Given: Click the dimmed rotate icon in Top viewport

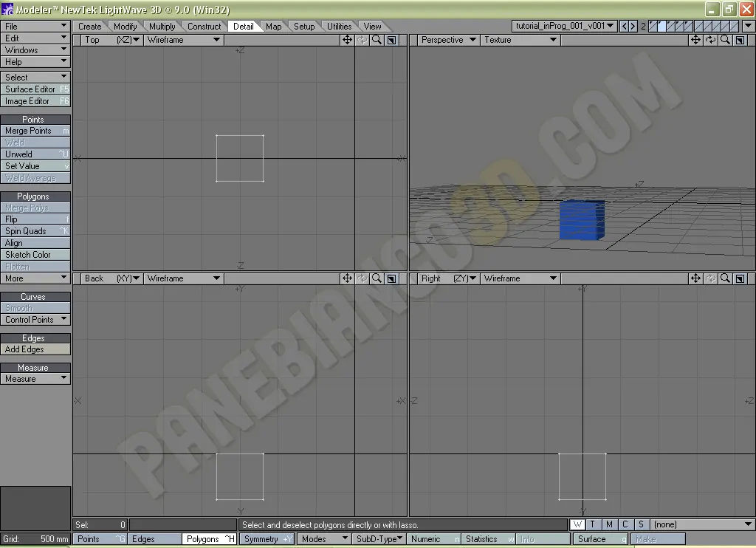Looking at the screenshot, I should 362,40.
